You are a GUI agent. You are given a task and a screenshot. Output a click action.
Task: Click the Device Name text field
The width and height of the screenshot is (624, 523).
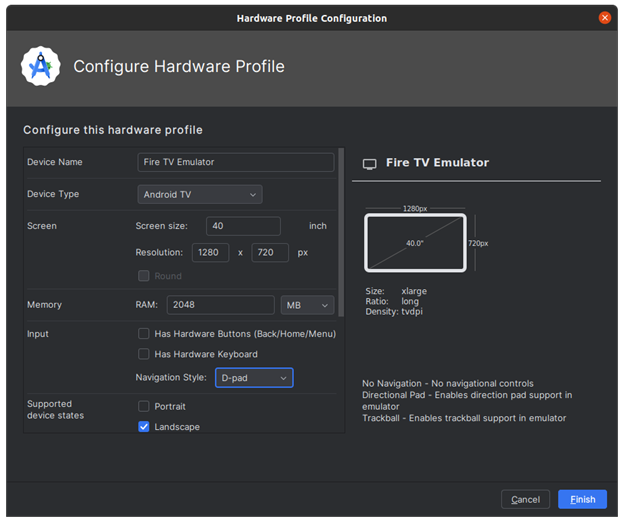coord(236,162)
